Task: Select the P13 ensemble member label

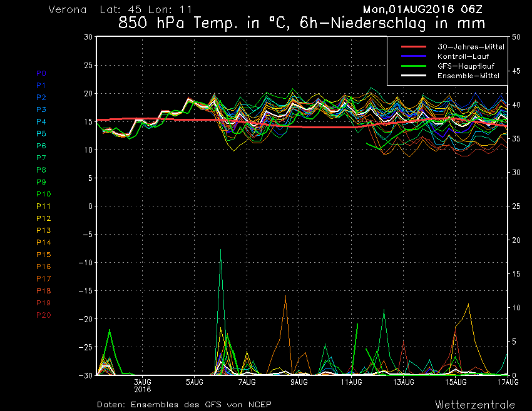Action: coord(43,230)
